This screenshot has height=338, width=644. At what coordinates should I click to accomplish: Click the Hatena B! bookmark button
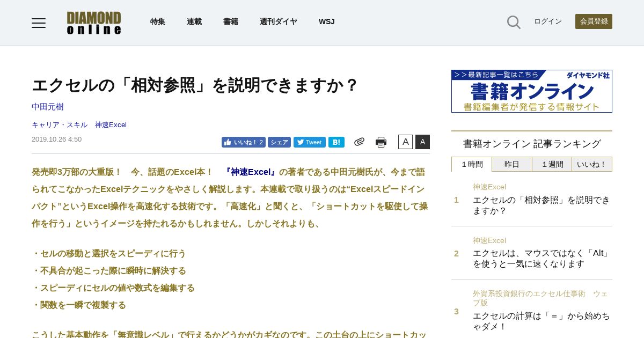tap(336, 142)
